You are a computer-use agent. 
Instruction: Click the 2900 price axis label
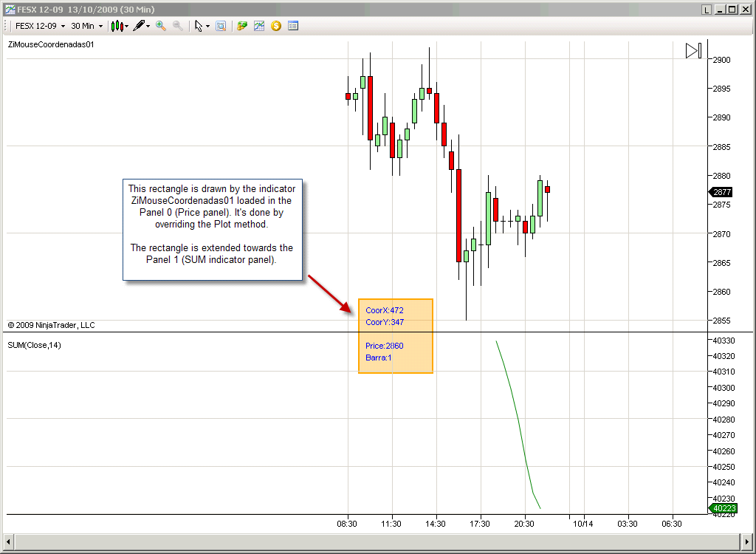[x=722, y=60]
